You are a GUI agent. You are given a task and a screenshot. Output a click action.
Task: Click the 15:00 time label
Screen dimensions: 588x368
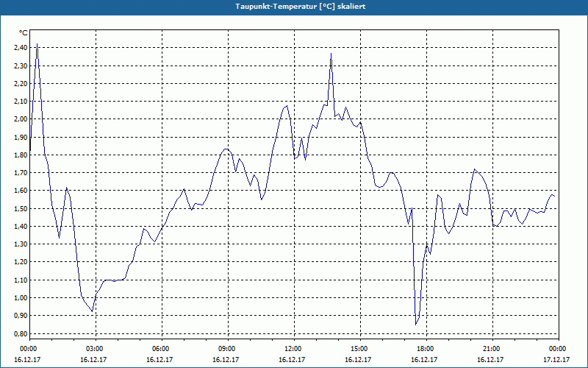tap(360, 349)
